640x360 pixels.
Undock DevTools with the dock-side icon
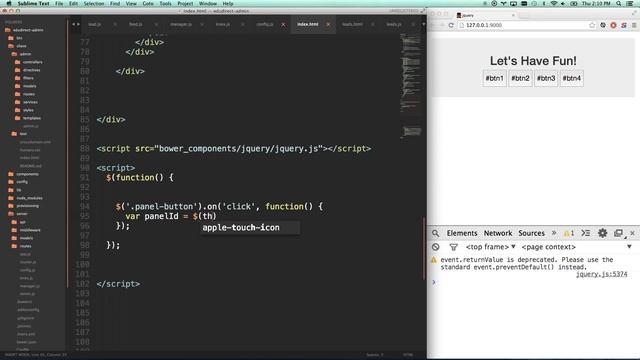point(618,233)
